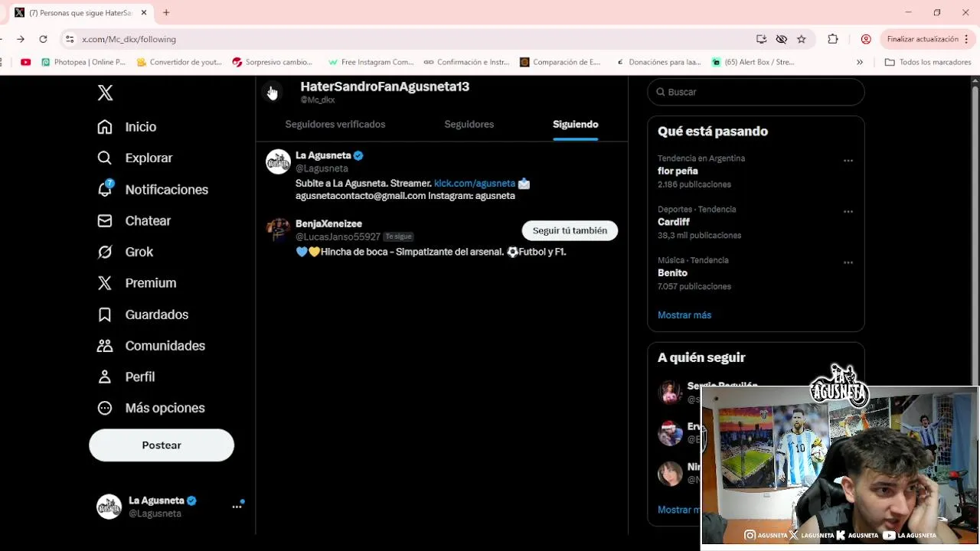Switch to Seguidores tab
The width and height of the screenshot is (980, 551).
click(x=469, y=124)
